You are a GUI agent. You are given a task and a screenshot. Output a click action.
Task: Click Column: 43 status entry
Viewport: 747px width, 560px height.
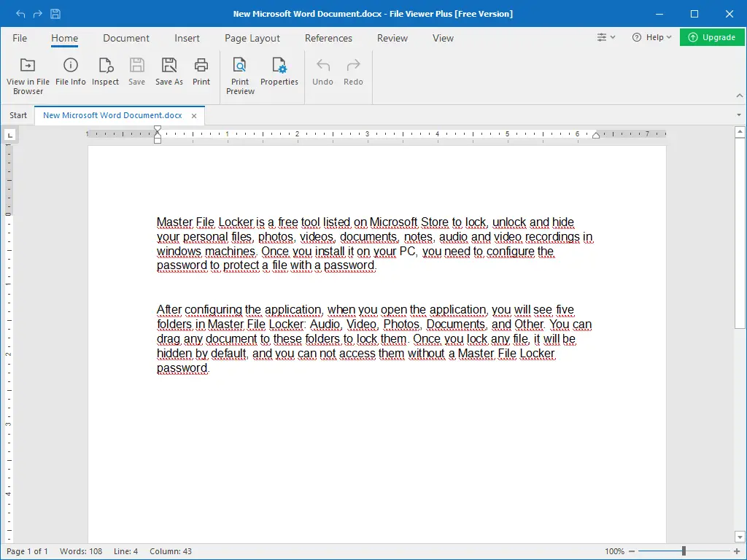coord(171,551)
